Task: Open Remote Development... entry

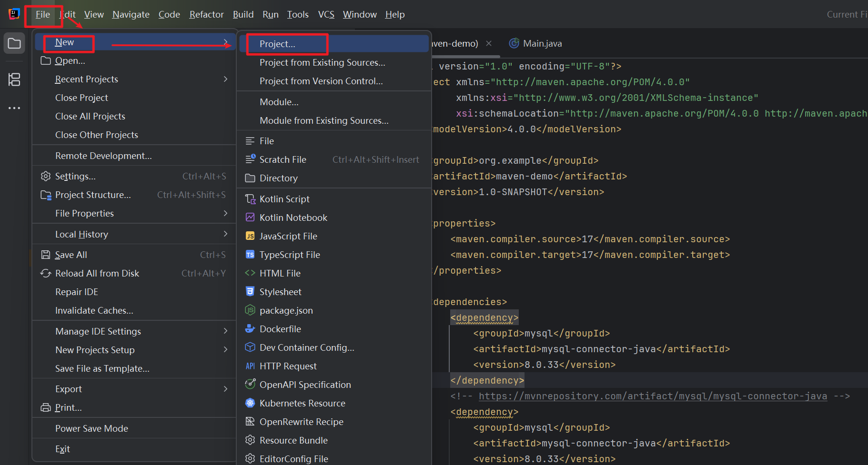Action: tap(134, 156)
